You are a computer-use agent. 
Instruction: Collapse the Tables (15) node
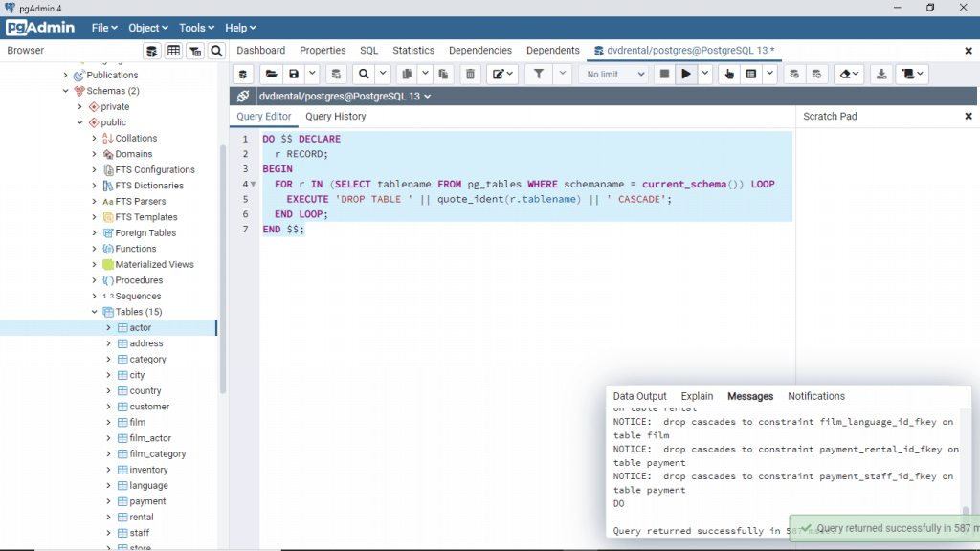click(95, 312)
